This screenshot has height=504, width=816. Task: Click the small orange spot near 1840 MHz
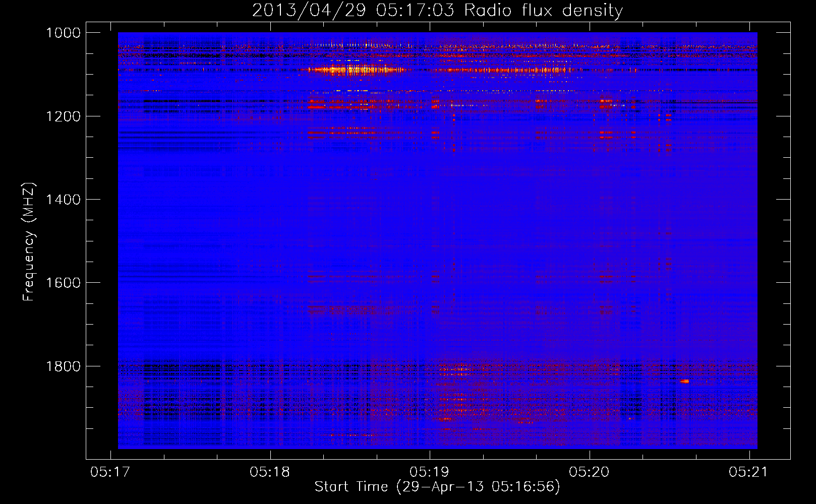[684, 382]
